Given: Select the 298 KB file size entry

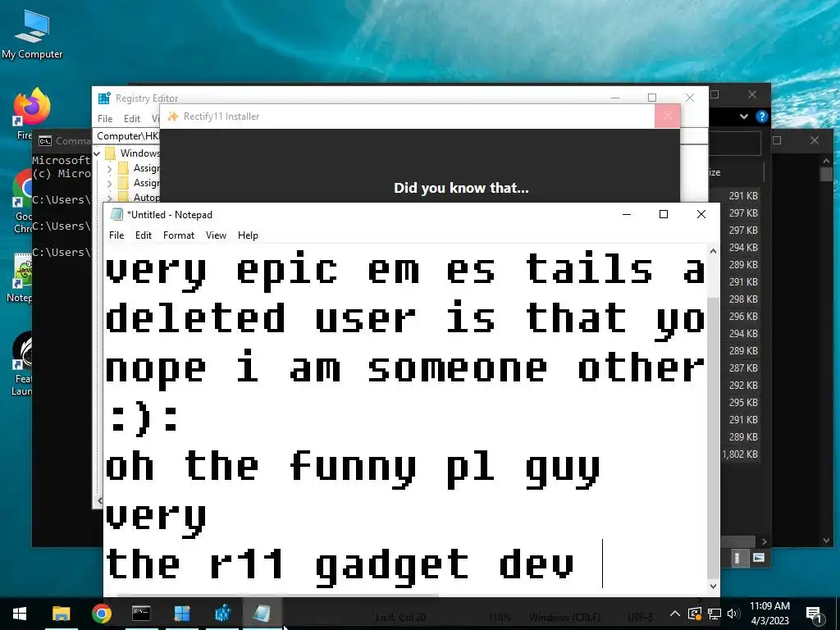Looking at the screenshot, I should pos(743,299).
